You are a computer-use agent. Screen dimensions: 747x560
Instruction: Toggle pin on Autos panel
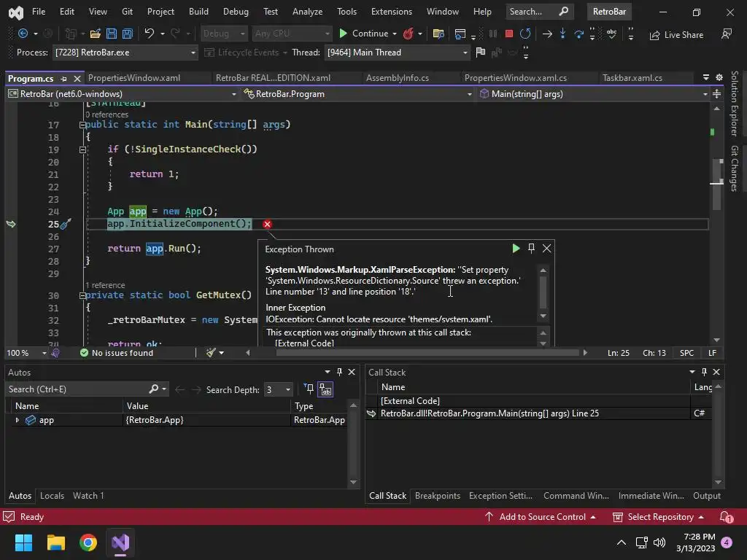tap(339, 372)
